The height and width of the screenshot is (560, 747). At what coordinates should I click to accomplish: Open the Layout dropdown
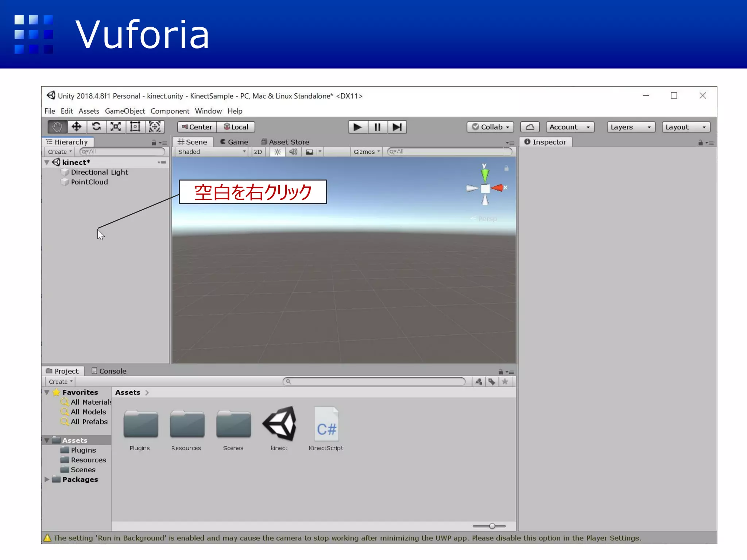(x=686, y=127)
